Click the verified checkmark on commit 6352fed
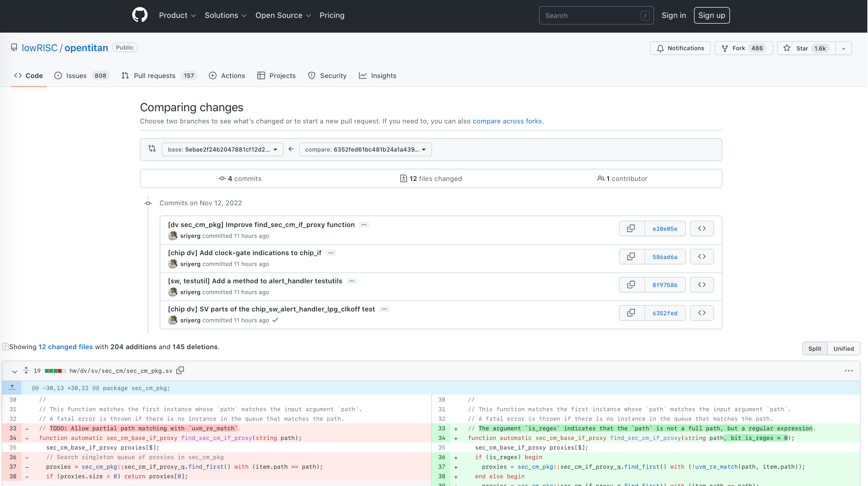This screenshot has height=486, width=868. pyautogui.click(x=275, y=320)
